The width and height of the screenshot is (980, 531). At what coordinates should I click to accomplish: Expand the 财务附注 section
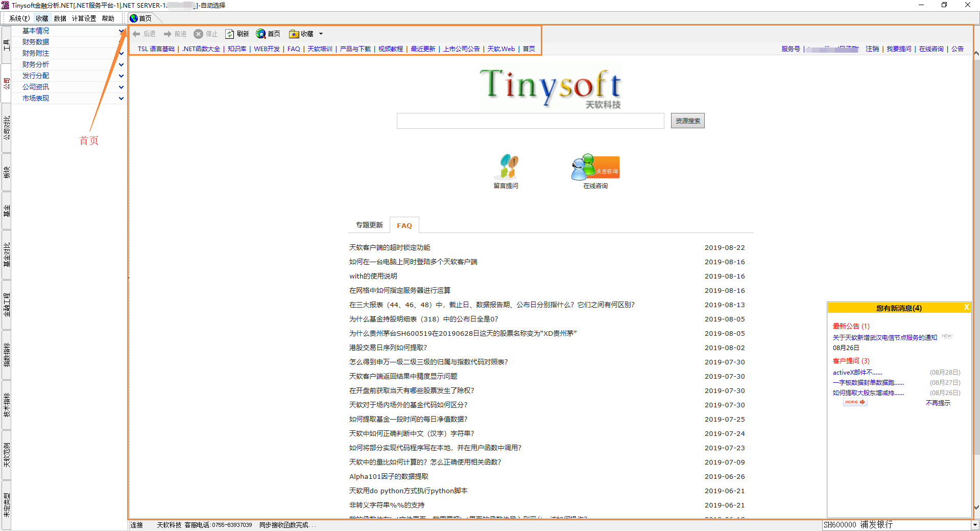[121, 53]
